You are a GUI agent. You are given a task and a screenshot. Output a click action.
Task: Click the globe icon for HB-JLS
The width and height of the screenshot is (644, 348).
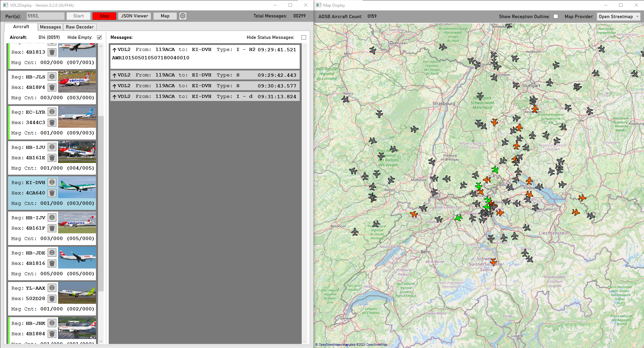tap(52, 77)
